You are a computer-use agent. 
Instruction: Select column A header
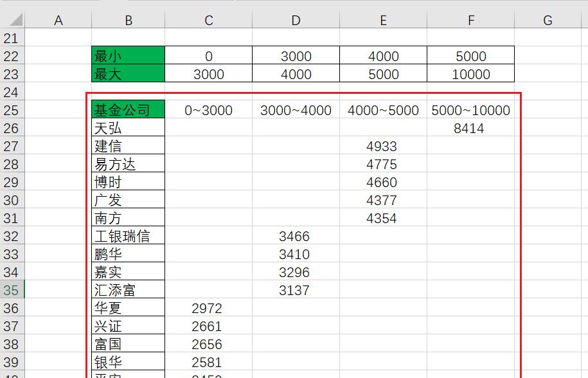[58, 20]
